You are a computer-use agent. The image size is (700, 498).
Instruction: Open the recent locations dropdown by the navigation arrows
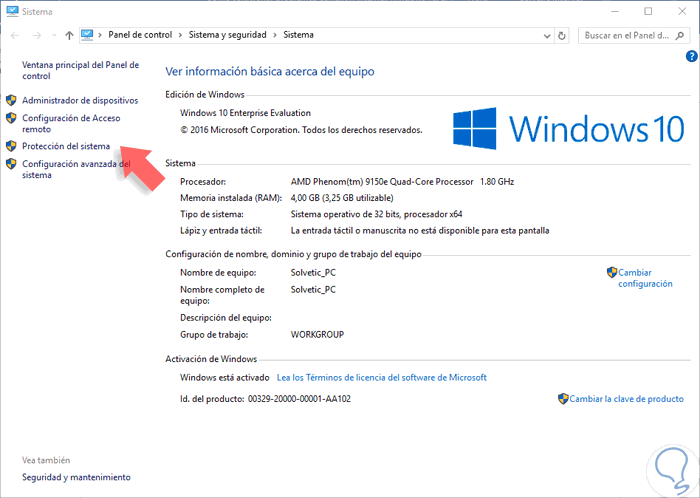tap(54, 35)
